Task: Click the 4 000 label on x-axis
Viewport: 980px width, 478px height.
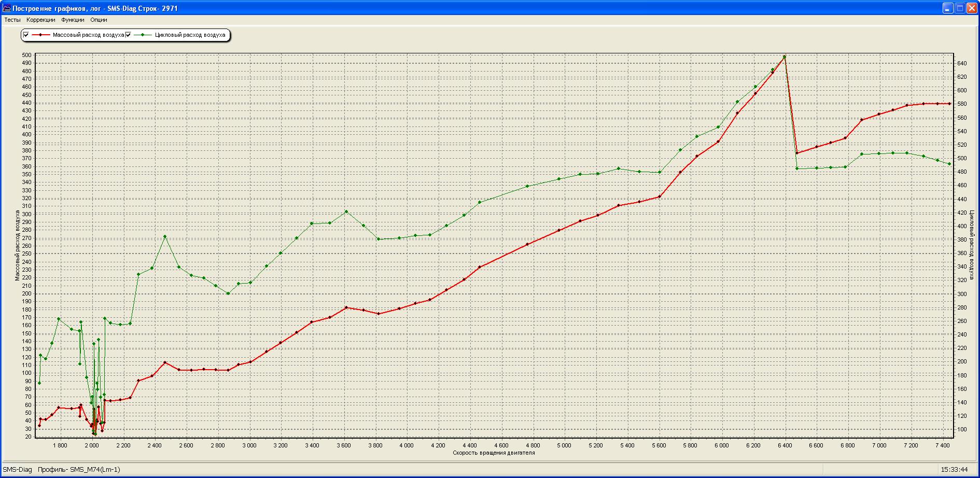Action: [407, 445]
